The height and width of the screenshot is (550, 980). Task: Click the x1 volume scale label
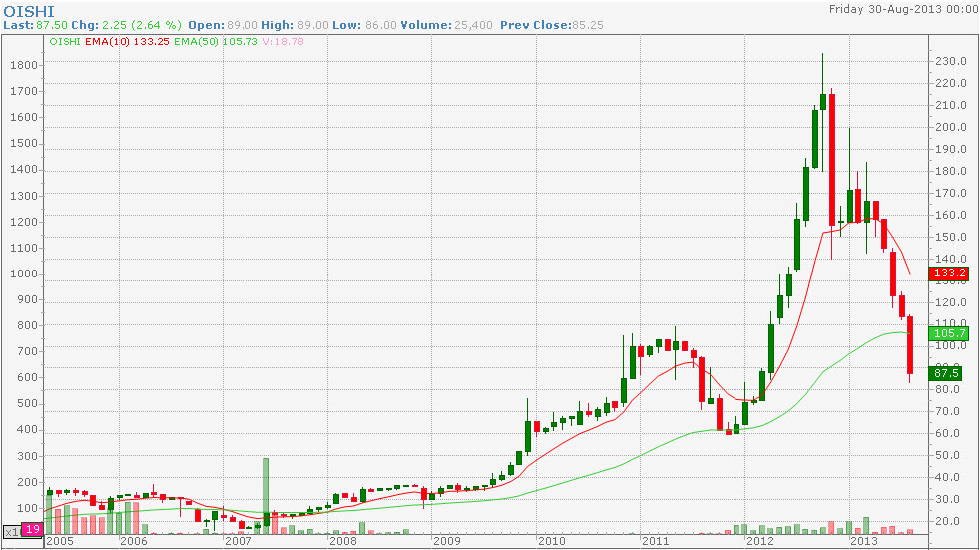(x=13, y=532)
